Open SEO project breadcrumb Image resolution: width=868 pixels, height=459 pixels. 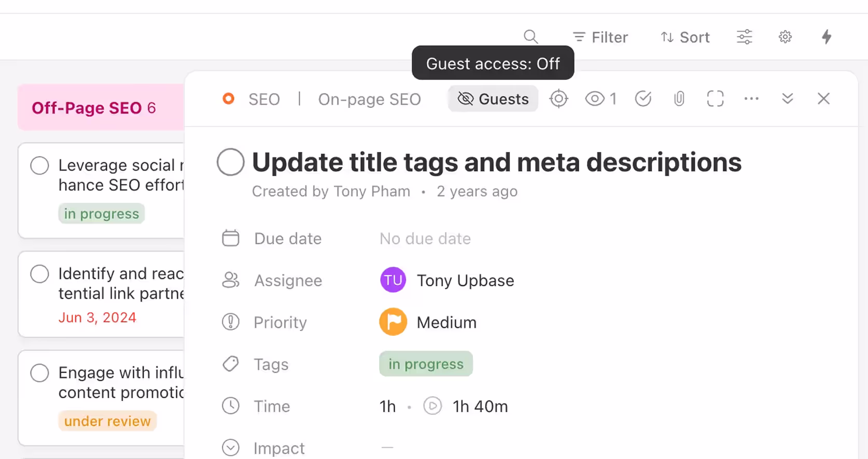[x=264, y=99]
